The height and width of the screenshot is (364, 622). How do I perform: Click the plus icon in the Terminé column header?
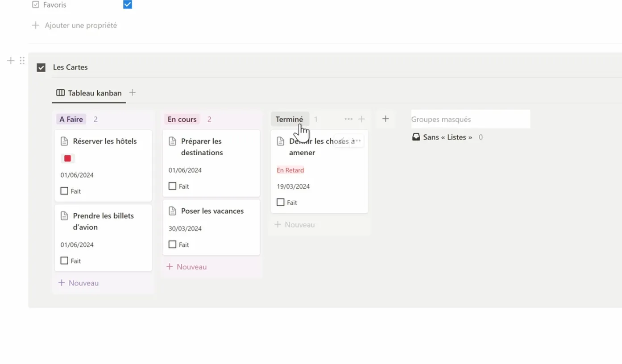362,119
